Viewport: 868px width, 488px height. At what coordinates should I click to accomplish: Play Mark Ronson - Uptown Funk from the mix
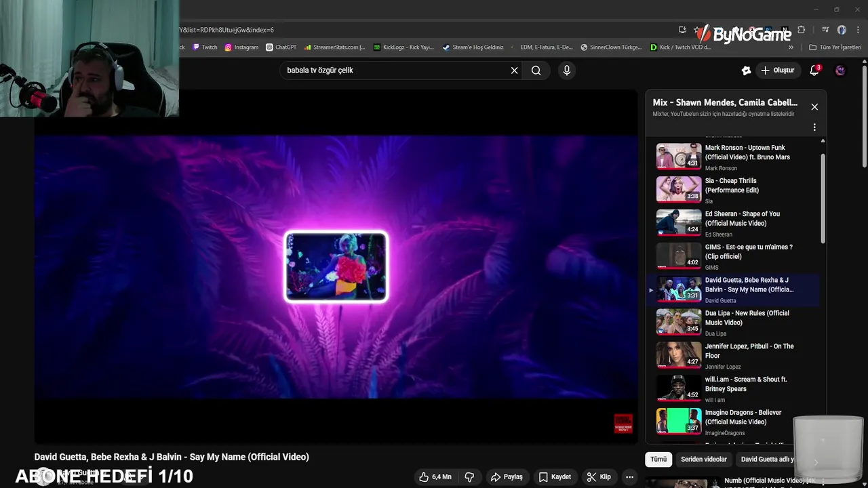(x=732, y=157)
